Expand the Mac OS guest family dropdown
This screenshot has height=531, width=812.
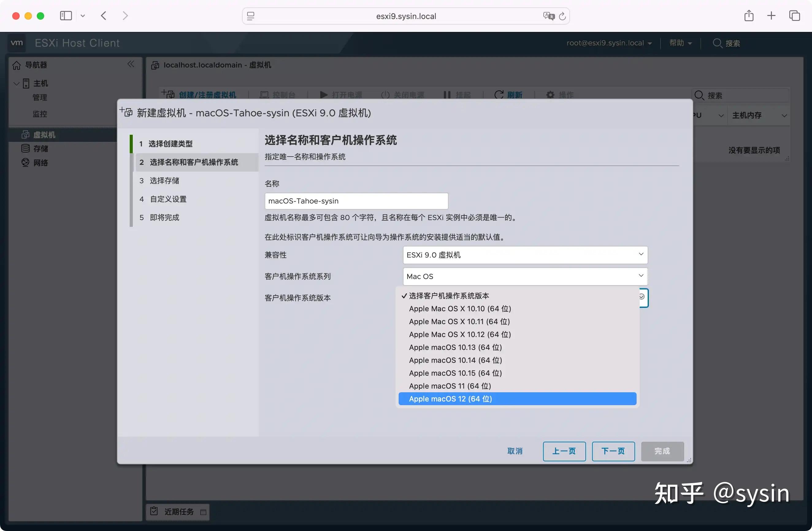click(525, 276)
